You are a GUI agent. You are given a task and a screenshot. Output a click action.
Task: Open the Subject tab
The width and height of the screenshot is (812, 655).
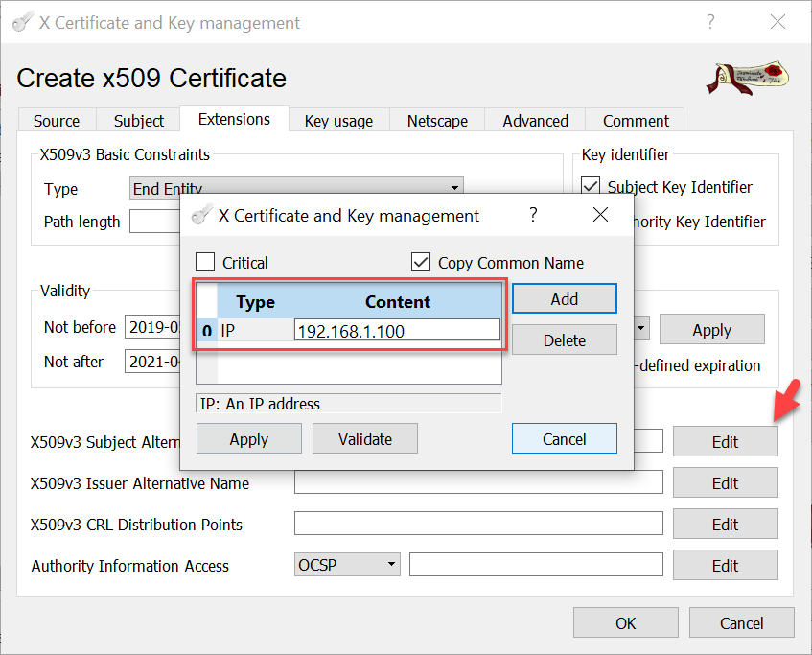click(139, 121)
